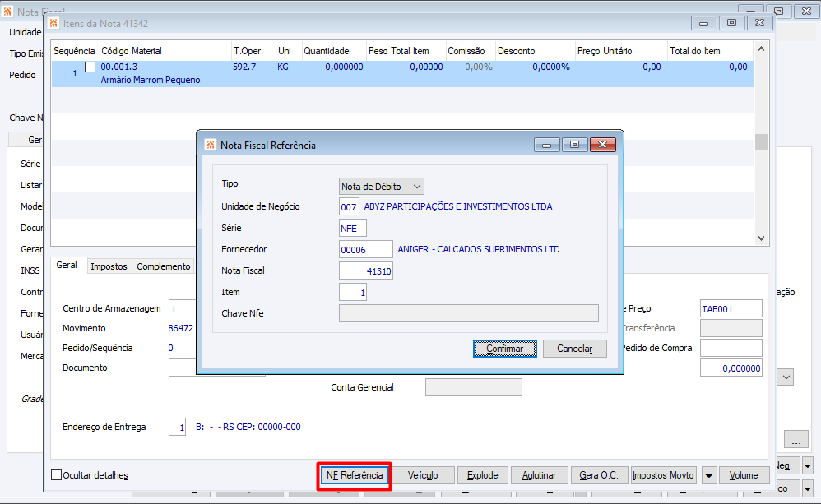Click the Centro de Armazenagem field
821x504 pixels.
182,309
